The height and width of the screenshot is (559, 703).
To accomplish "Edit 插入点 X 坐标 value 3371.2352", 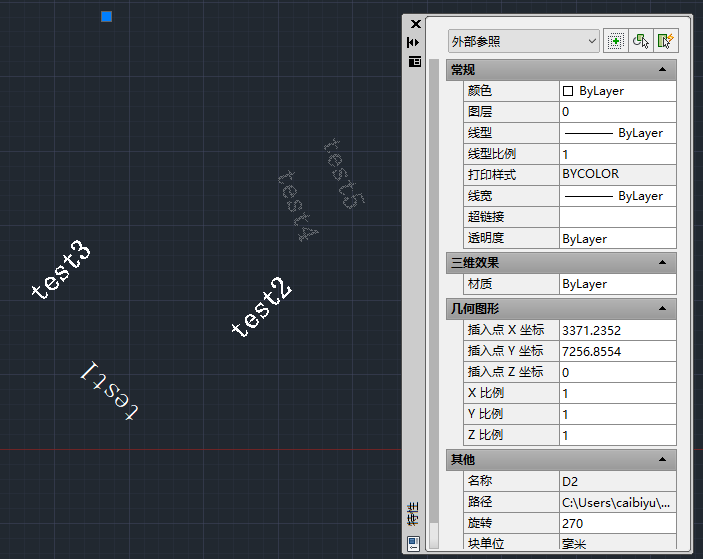I will coord(617,330).
